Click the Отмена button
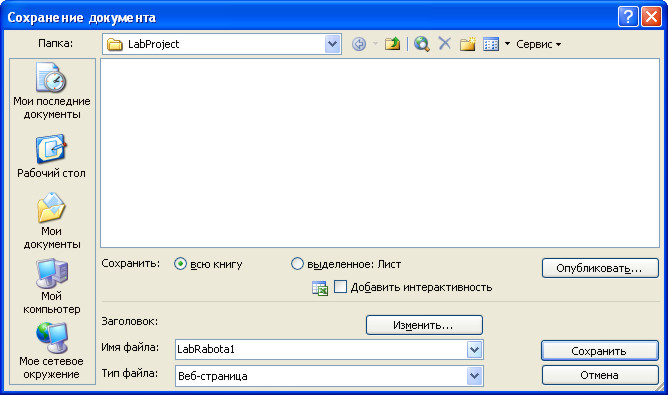 600,375
